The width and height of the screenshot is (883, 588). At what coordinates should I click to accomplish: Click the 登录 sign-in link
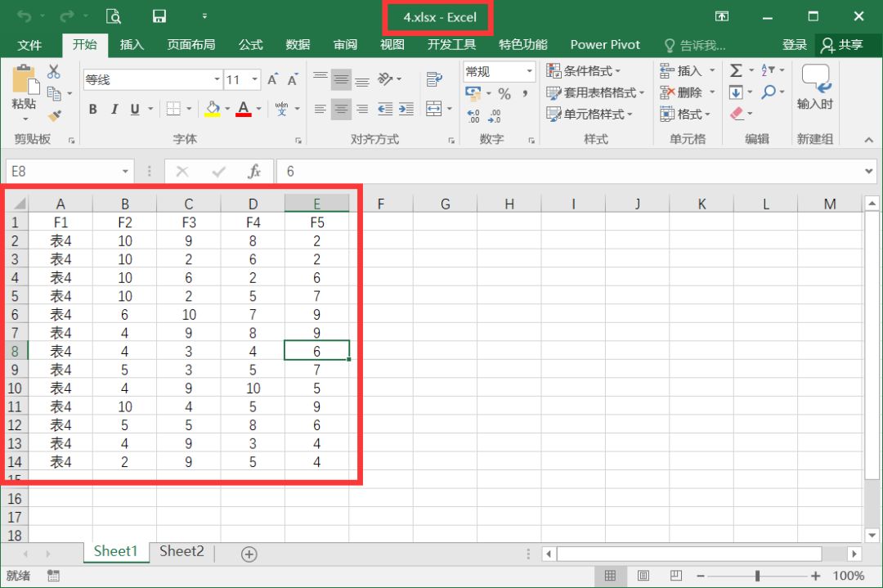click(x=794, y=45)
